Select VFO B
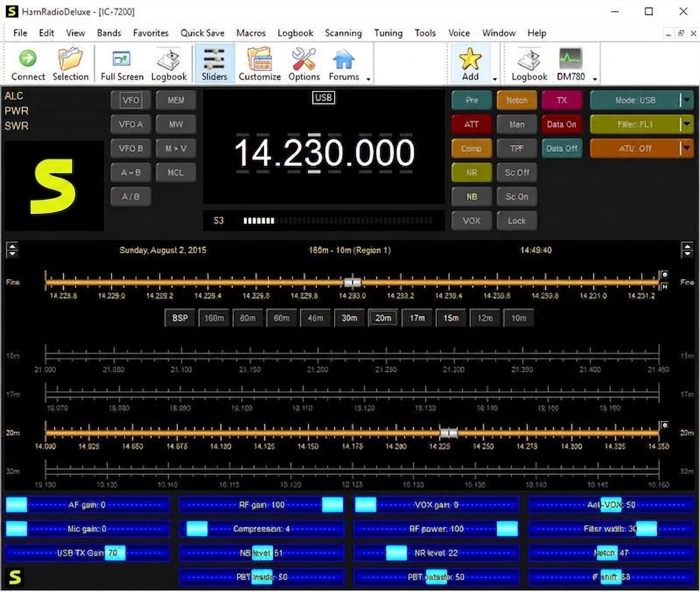This screenshot has height=592, width=700. [x=131, y=149]
